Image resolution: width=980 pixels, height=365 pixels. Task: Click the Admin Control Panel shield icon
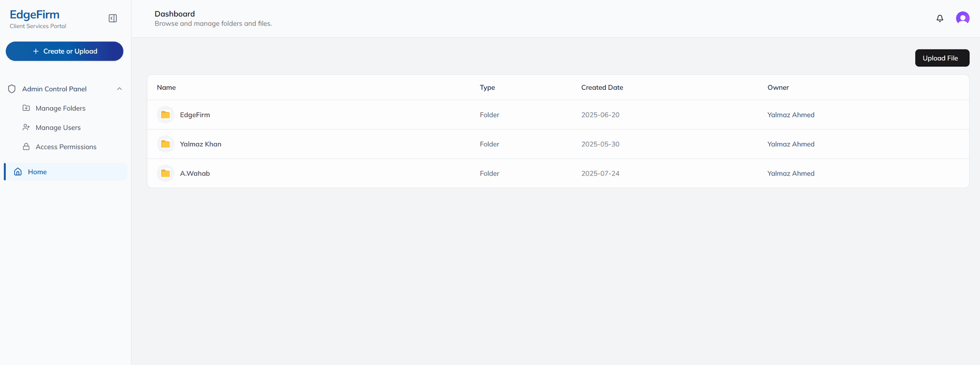pos(12,89)
